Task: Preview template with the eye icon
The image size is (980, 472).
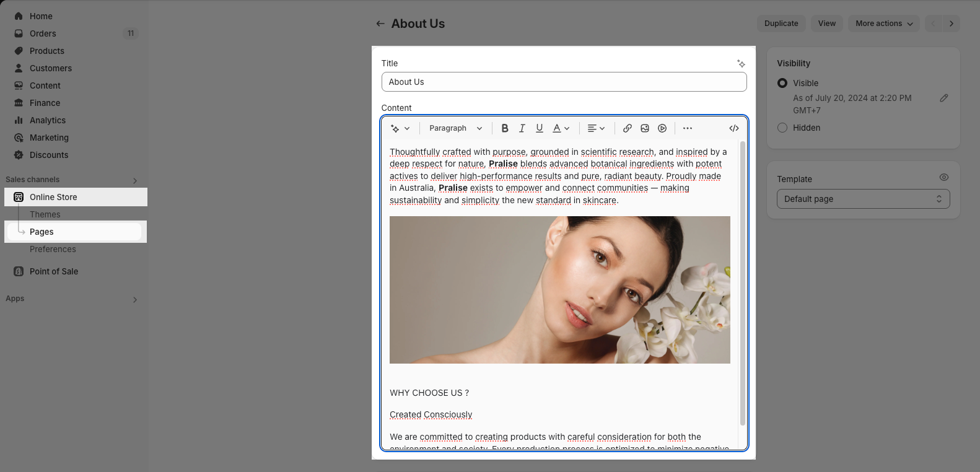Action: [943, 177]
